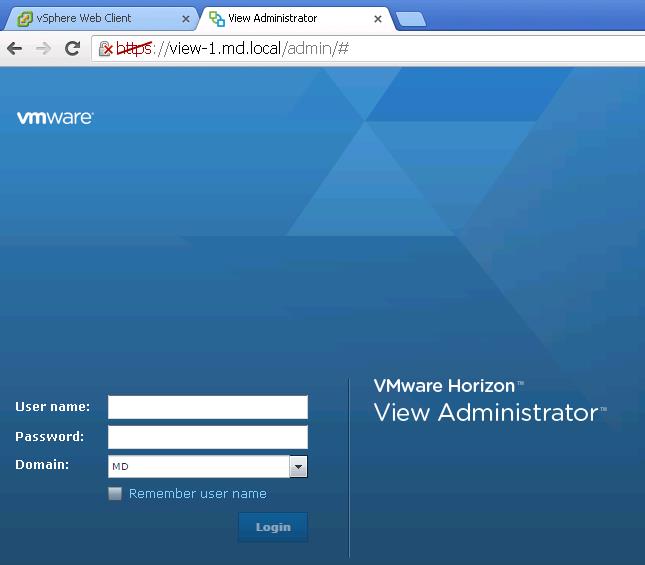
Task: Expand the Domain dropdown arrow
Action: coord(298,466)
